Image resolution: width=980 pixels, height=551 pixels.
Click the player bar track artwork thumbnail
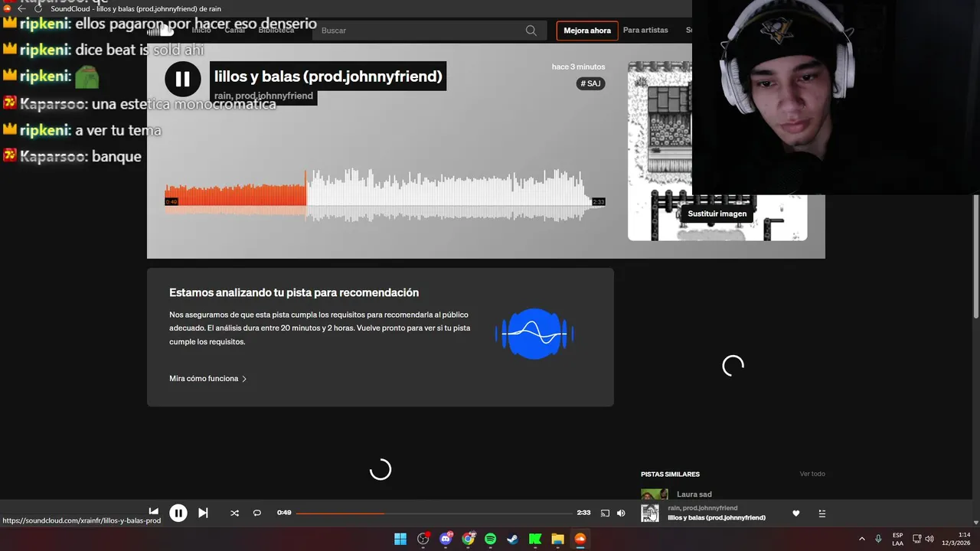click(650, 514)
